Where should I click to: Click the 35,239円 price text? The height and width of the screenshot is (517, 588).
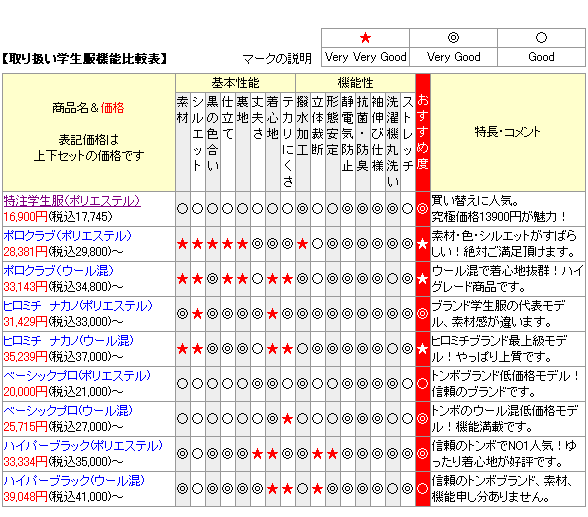click(x=26, y=357)
